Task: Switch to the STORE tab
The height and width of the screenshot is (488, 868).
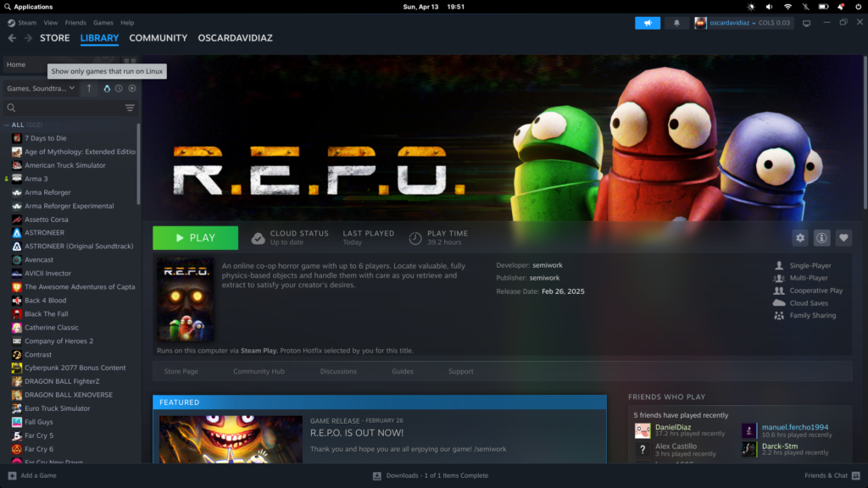Action: click(x=55, y=38)
